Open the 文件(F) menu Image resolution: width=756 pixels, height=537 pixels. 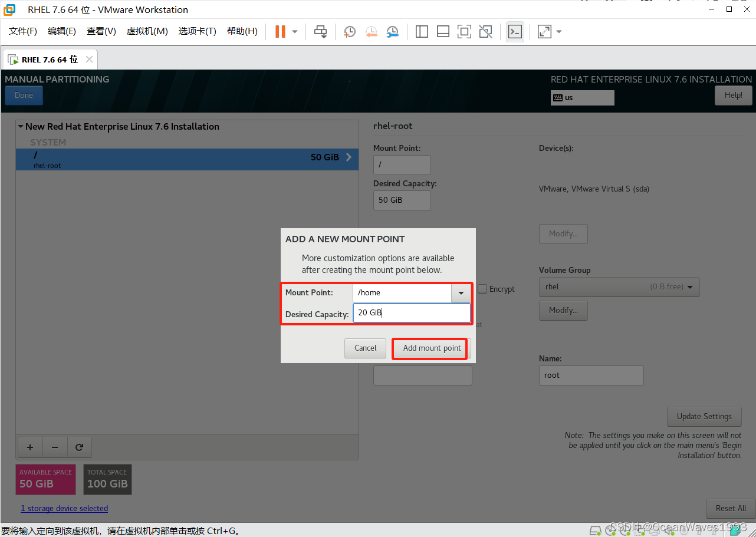pyautogui.click(x=23, y=31)
